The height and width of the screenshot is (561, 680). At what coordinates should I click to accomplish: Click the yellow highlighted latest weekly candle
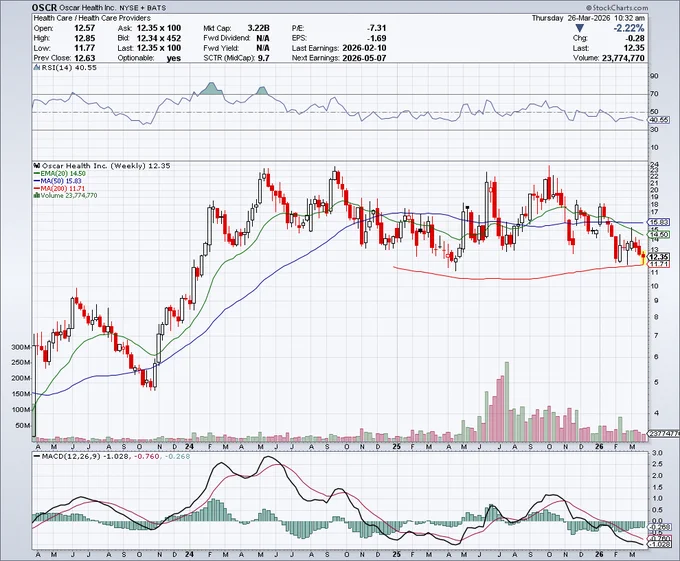pos(643,257)
